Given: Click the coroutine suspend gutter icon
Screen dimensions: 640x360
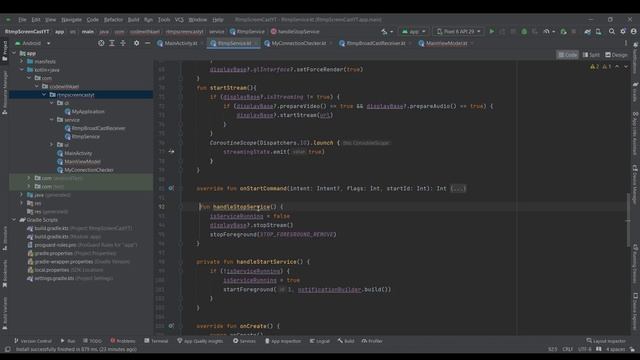Looking at the screenshot, I should tap(171, 151).
